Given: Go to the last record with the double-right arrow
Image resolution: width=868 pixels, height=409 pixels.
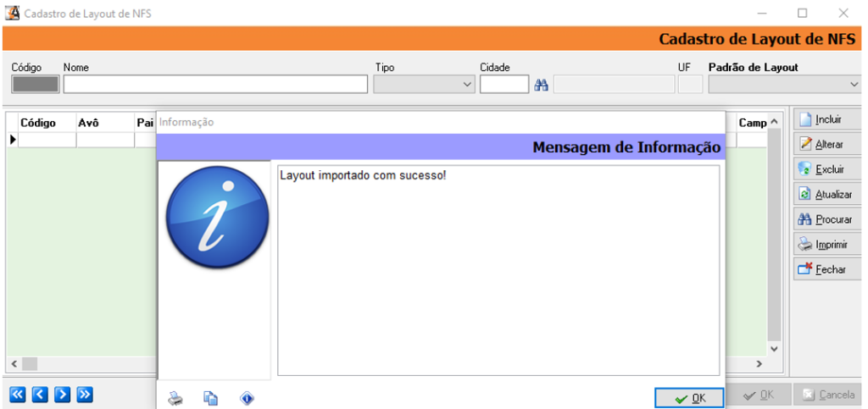Looking at the screenshot, I should coord(85,394).
